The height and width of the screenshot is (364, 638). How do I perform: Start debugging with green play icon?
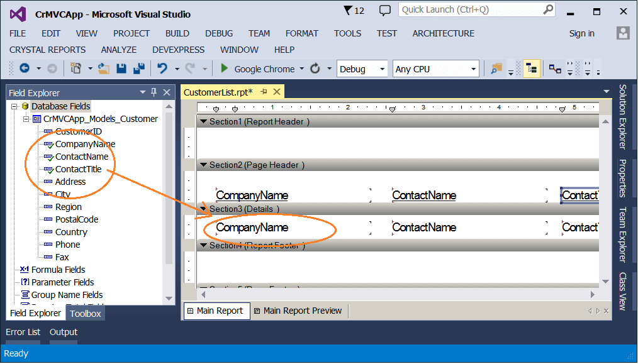tap(224, 69)
